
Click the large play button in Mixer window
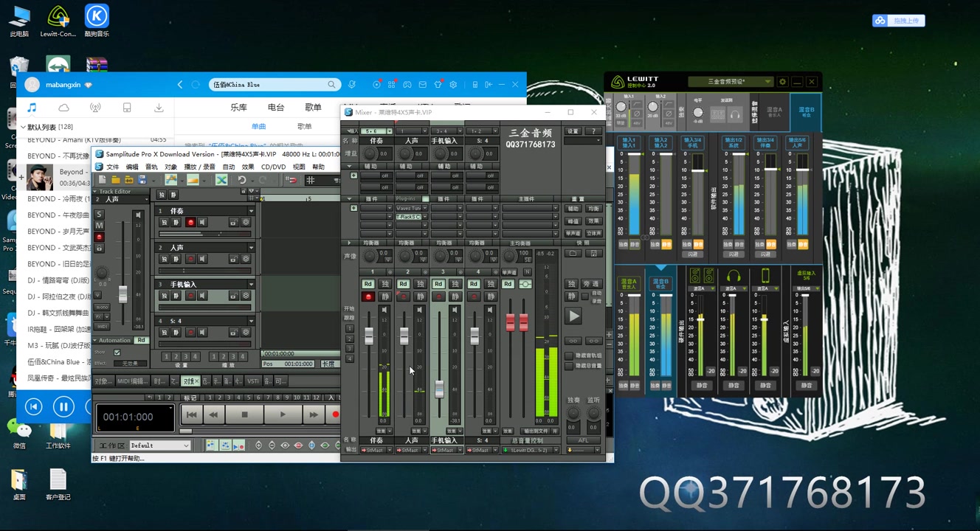[573, 316]
